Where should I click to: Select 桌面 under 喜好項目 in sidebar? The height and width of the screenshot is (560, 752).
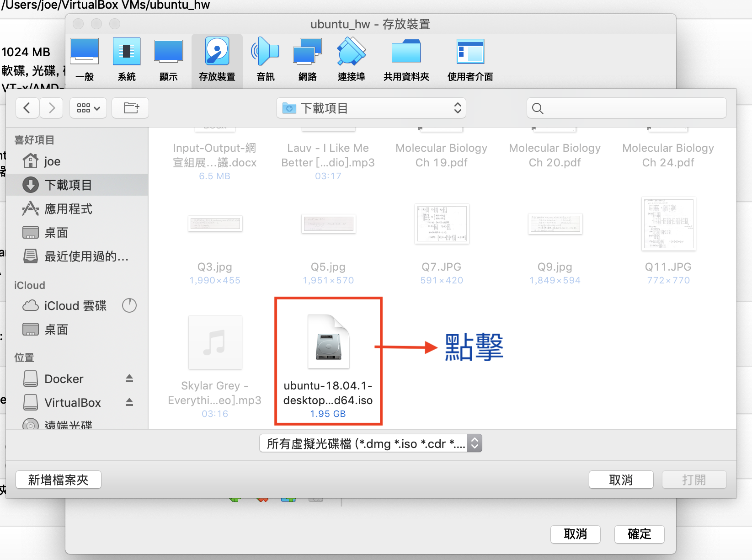tap(77, 233)
